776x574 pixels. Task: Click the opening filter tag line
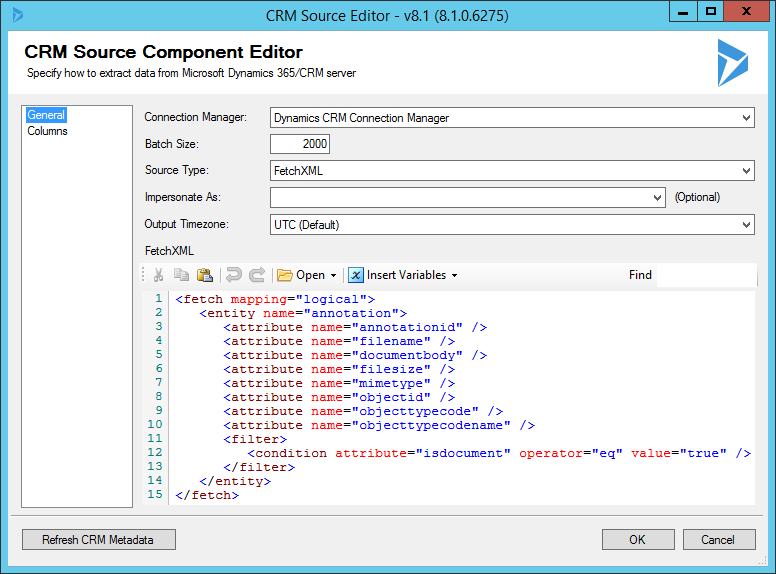[255, 439]
